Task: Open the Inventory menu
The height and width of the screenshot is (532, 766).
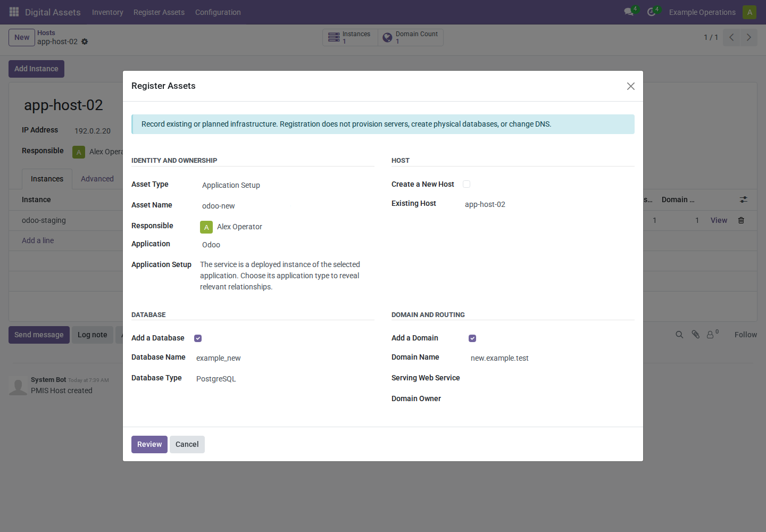Action: tap(107, 12)
